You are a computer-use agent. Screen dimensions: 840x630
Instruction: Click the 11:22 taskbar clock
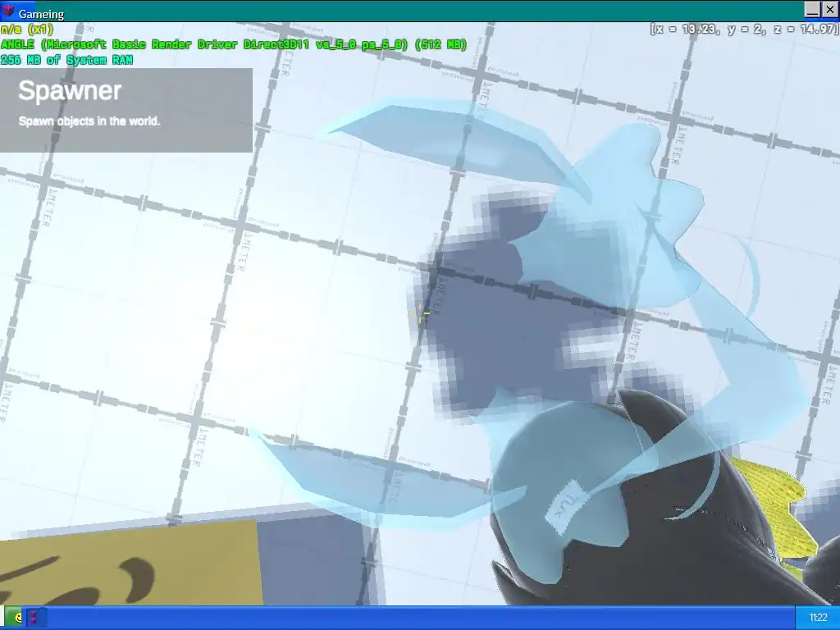pyautogui.click(x=818, y=618)
